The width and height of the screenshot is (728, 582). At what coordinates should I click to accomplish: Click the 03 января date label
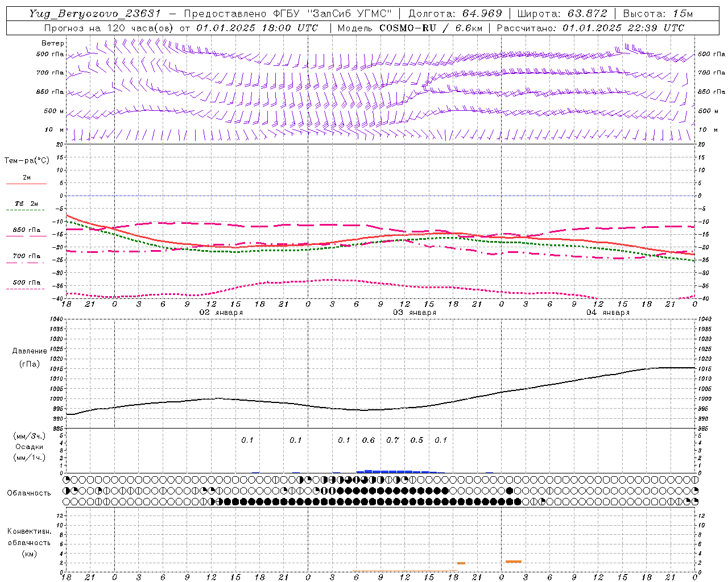[x=415, y=313]
